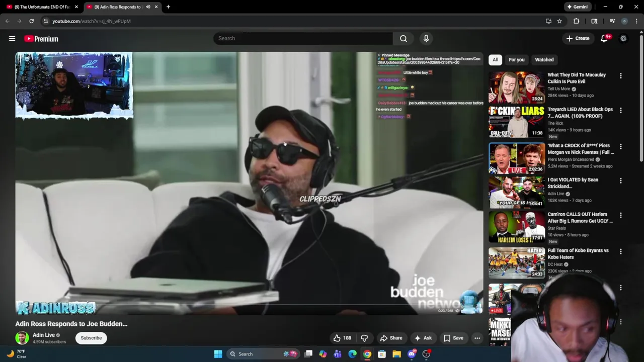Image resolution: width=644 pixels, height=362 pixels.
Task: View site information in address bar
Action: pyautogui.click(x=46, y=21)
